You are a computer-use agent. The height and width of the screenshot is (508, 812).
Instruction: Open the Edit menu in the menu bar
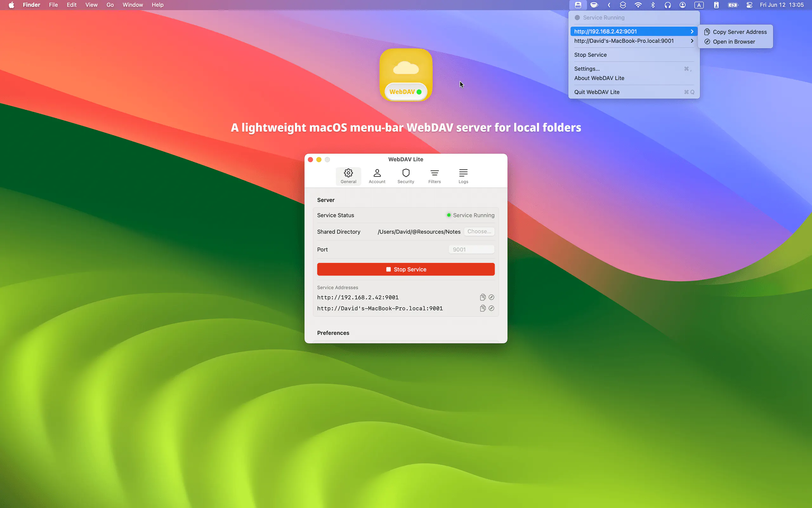pos(71,5)
